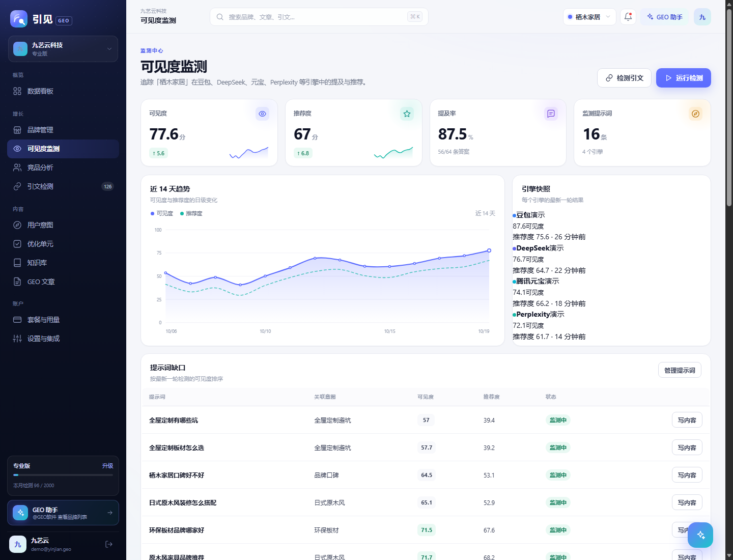Open 优化单元 in the sidebar
Screen dimensions: 733x560
(63, 244)
